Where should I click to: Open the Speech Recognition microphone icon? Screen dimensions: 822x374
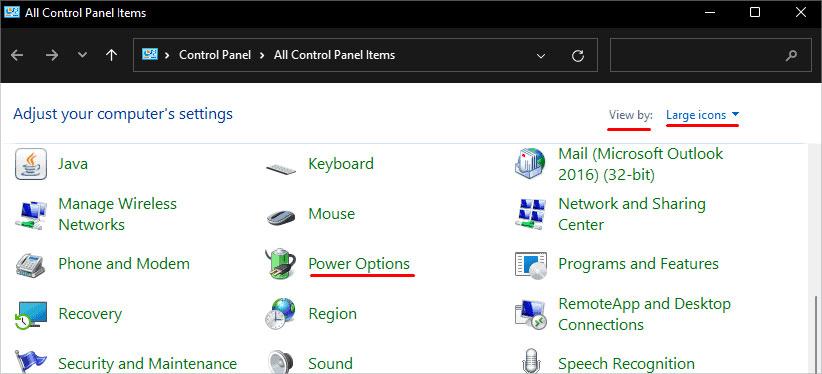[531, 361]
